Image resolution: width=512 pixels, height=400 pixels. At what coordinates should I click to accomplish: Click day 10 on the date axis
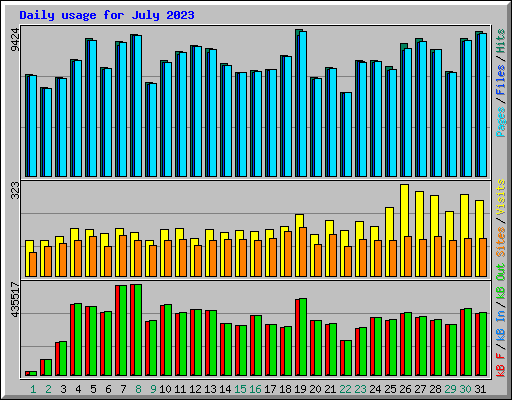click(165, 389)
